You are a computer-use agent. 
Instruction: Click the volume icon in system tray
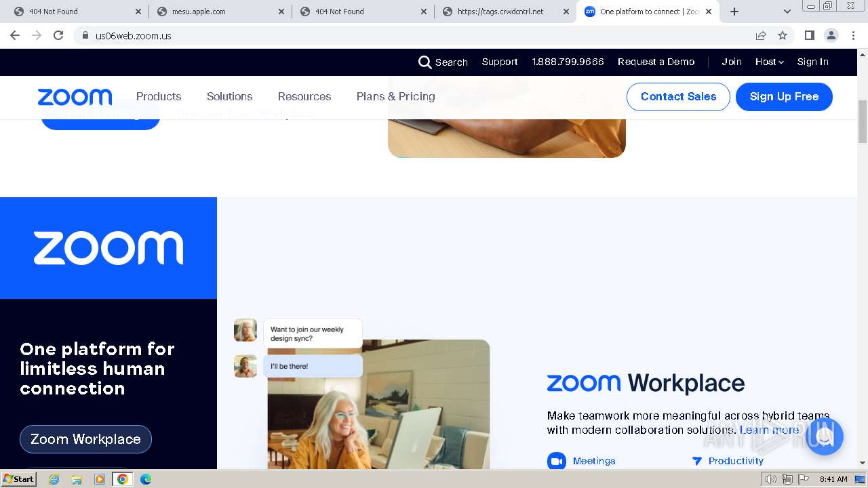pyautogui.click(x=771, y=479)
